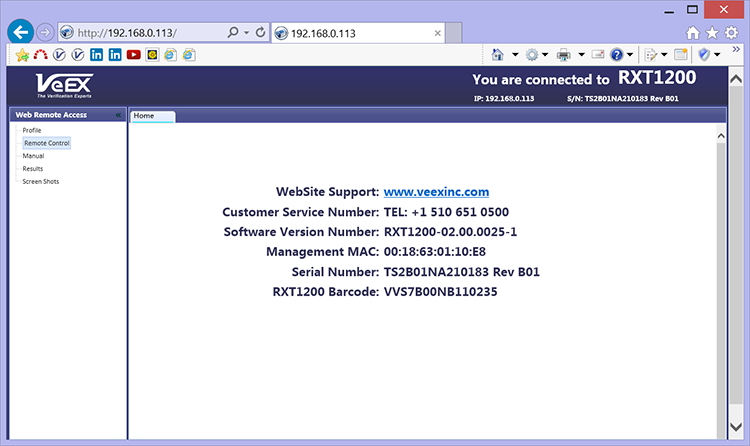Screen dimensions: 750x446
Task: Open the yellow flower bookmark icon
Action: [x=152, y=55]
